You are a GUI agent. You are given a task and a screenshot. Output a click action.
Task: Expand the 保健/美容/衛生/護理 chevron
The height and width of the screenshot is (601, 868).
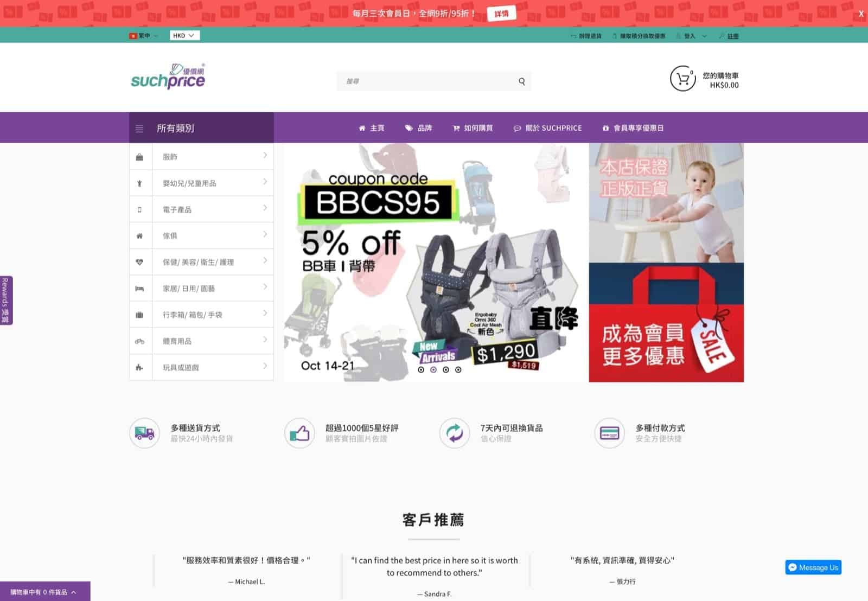click(265, 260)
